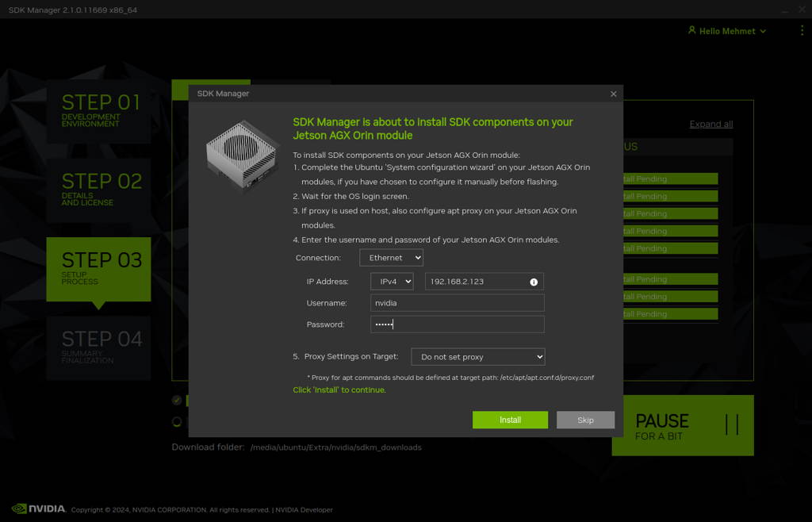
Task: Open the IPv4 address type dropdown
Action: coord(393,281)
